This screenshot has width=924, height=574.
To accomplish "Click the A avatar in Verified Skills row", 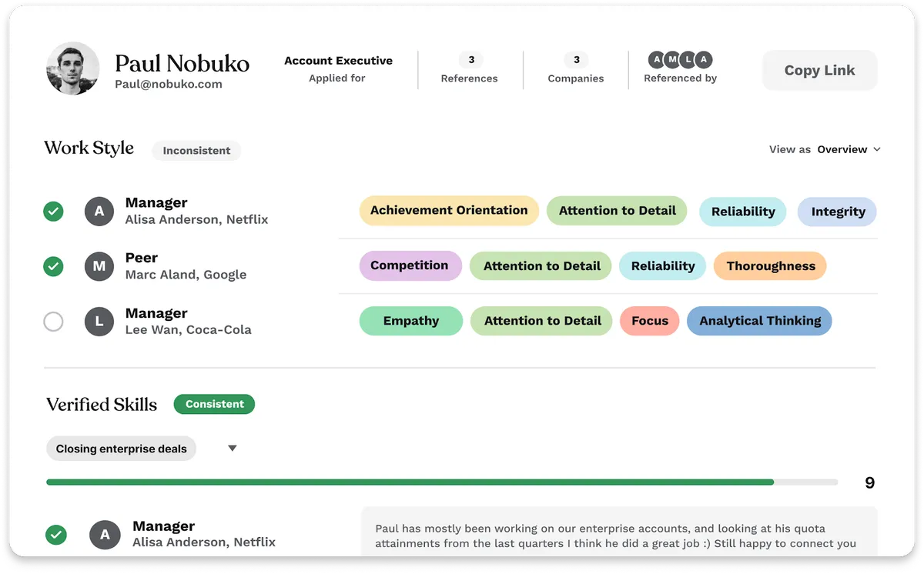I will 105,534.
